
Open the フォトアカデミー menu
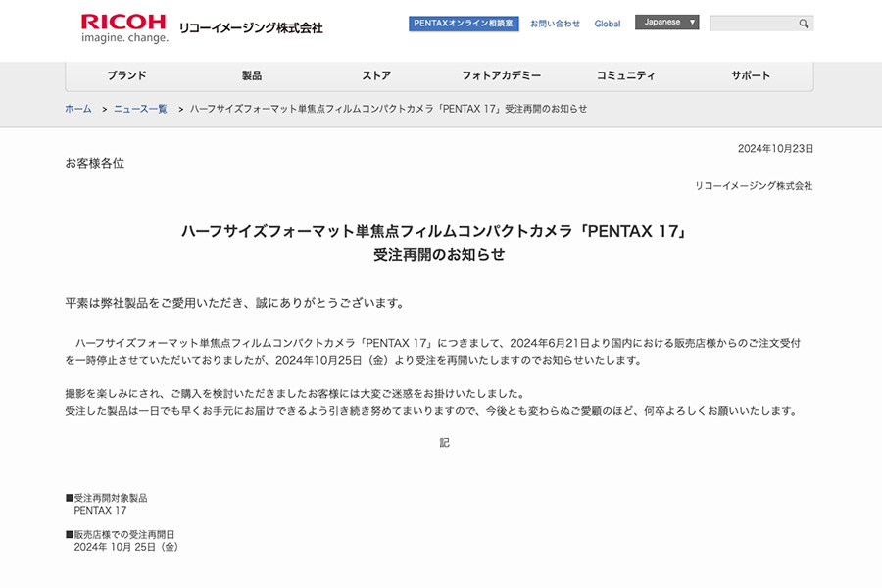click(x=501, y=75)
